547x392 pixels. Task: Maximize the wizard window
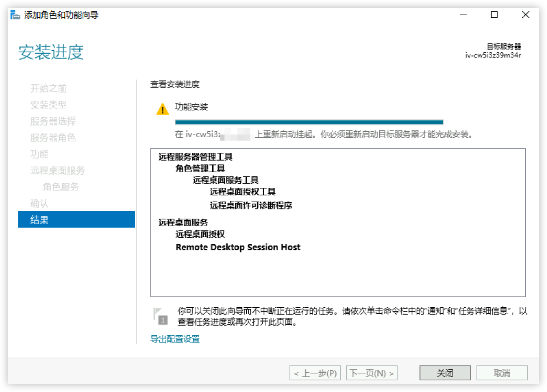[494, 15]
